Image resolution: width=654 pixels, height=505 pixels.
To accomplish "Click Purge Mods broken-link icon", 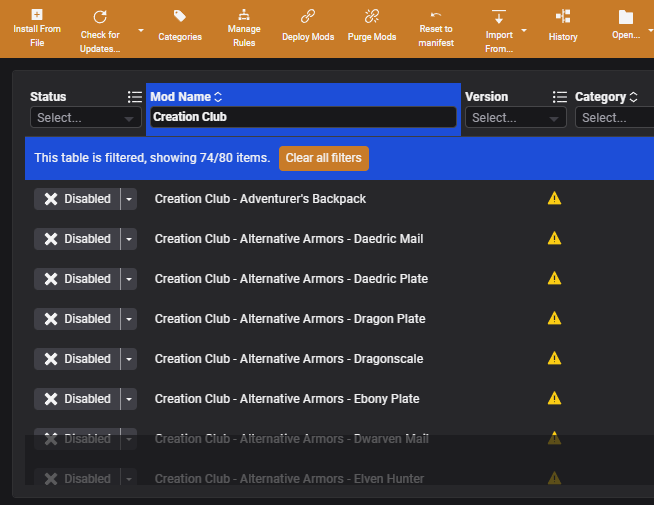I will [372, 16].
